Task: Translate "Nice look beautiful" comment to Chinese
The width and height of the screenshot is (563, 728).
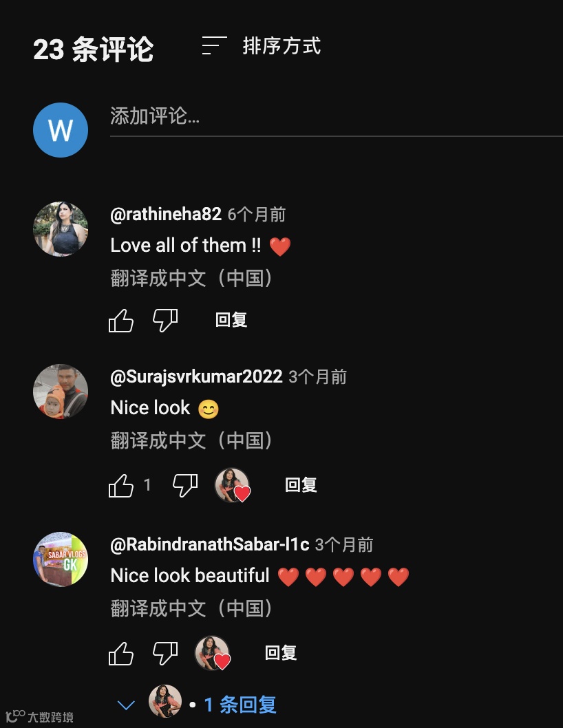Action: [x=191, y=608]
